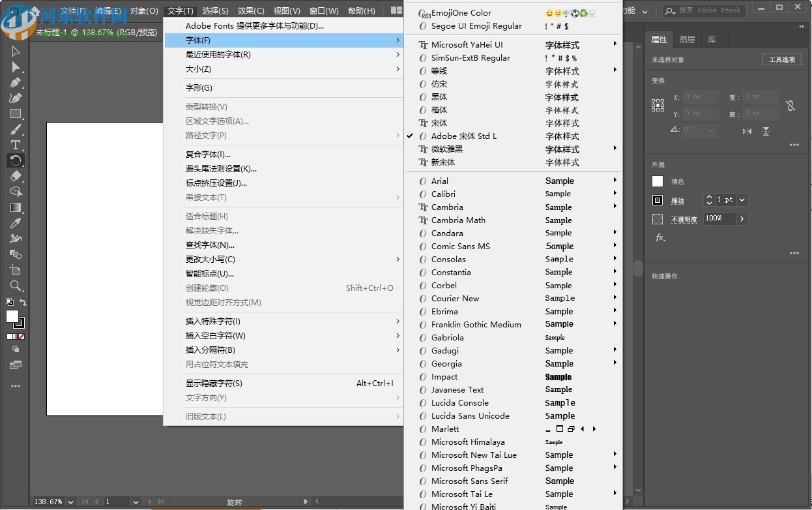The image size is (812, 510).
Task: Select the Pen tool
Action: (14, 82)
